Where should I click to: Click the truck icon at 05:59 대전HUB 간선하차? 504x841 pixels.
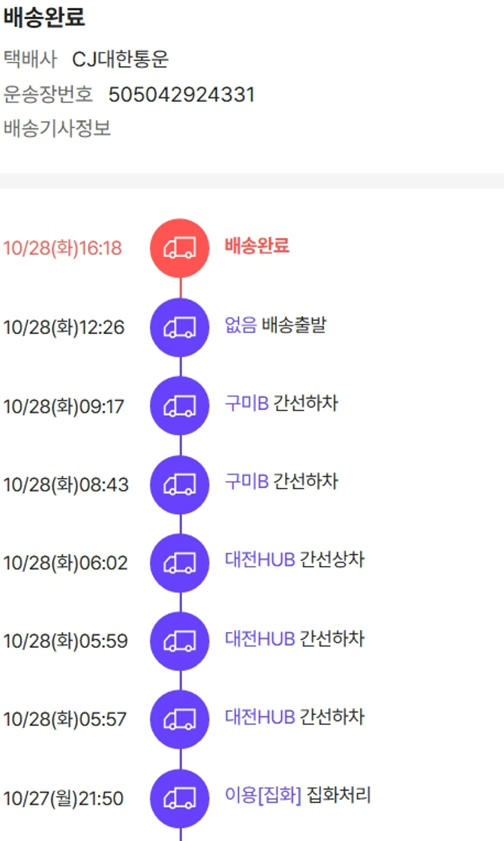(179, 641)
